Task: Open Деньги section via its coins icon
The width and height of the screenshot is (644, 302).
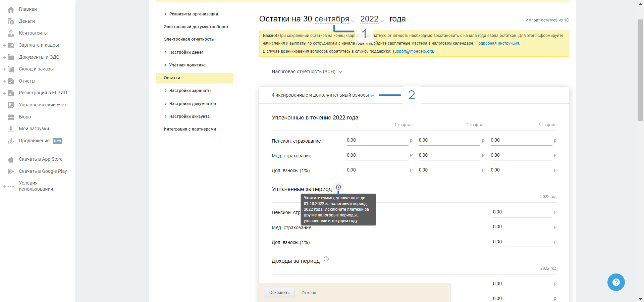Action: click(11, 21)
